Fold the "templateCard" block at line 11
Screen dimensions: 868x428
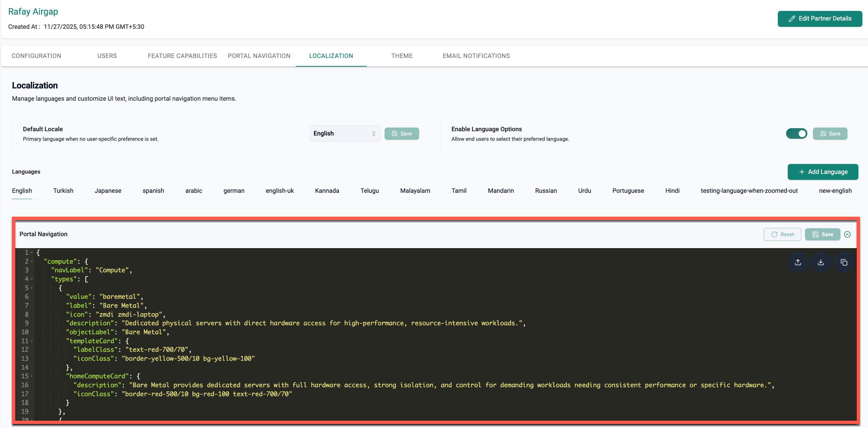tap(32, 341)
